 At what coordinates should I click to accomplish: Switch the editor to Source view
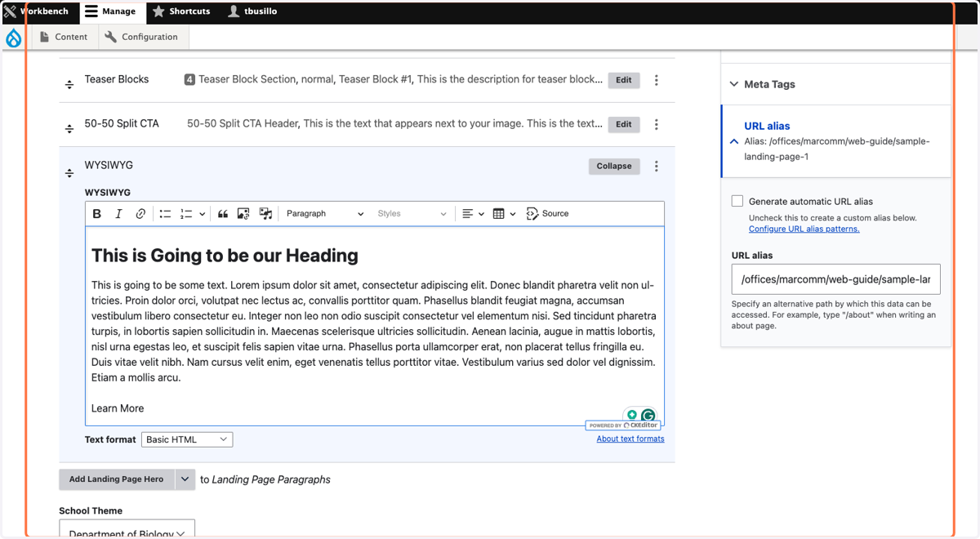(x=547, y=214)
